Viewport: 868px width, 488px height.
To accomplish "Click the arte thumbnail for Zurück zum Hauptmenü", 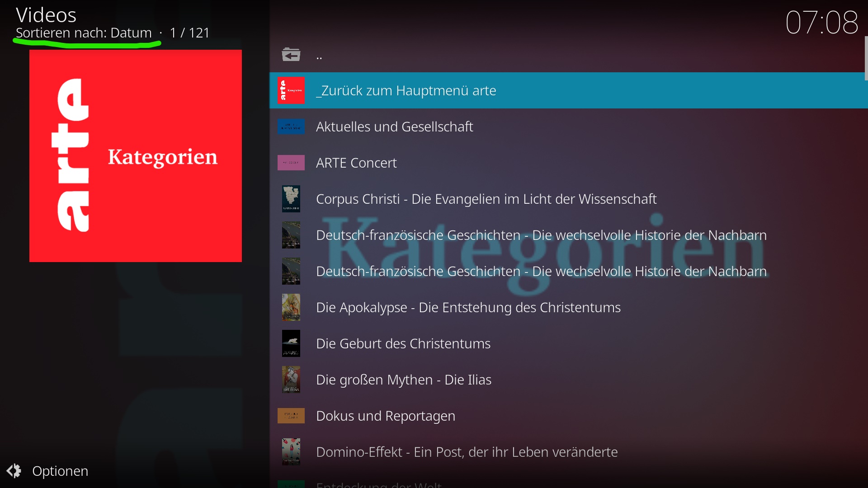I will pos(291,90).
